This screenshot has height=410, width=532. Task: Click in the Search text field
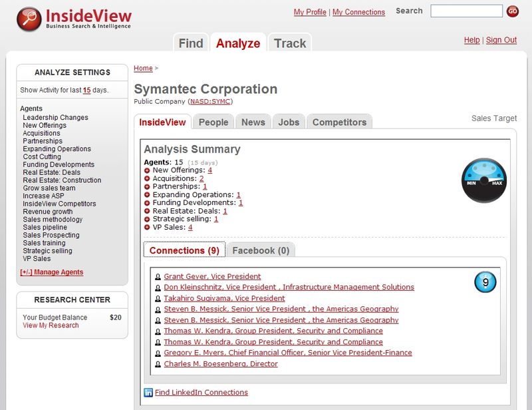[x=467, y=11]
